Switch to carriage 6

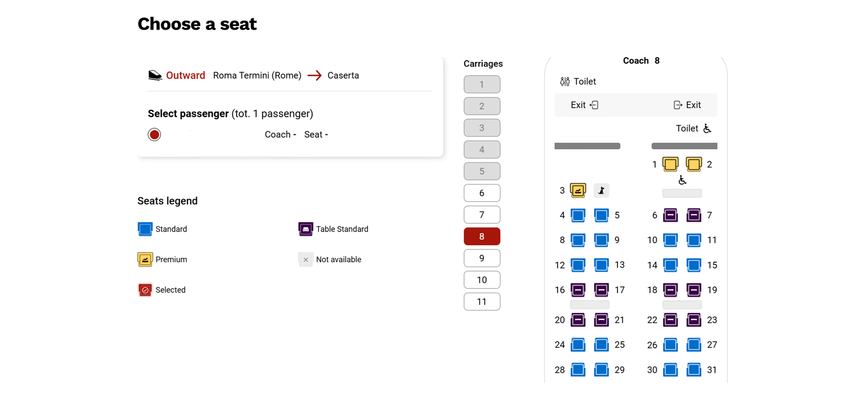[481, 193]
